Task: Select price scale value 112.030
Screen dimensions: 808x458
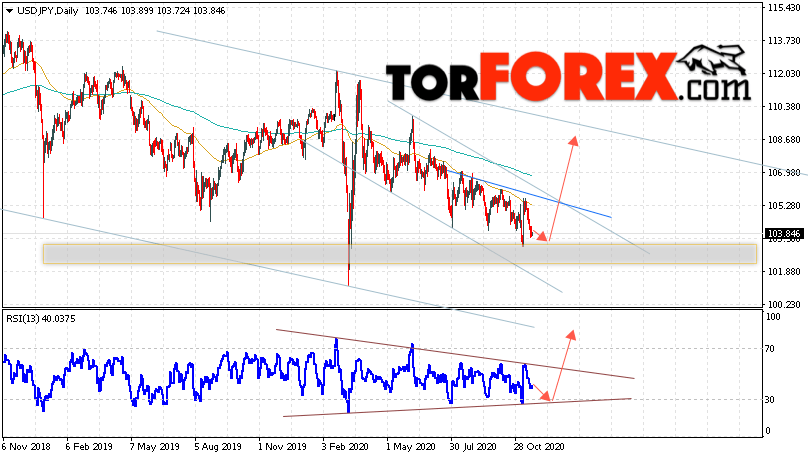Action: [x=784, y=74]
